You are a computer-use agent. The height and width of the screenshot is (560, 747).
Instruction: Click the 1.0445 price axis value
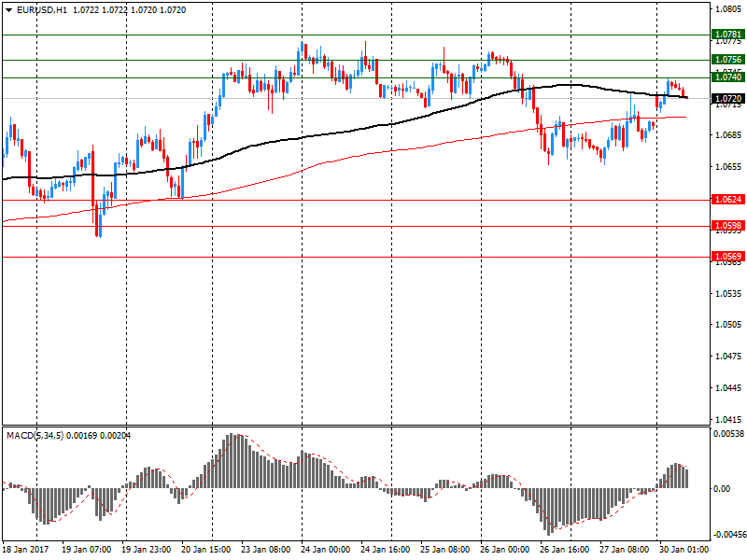coord(728,388)
